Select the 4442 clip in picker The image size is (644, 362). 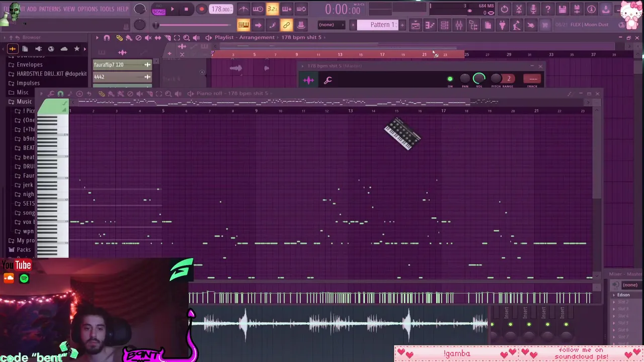click(x=122, y=77)
